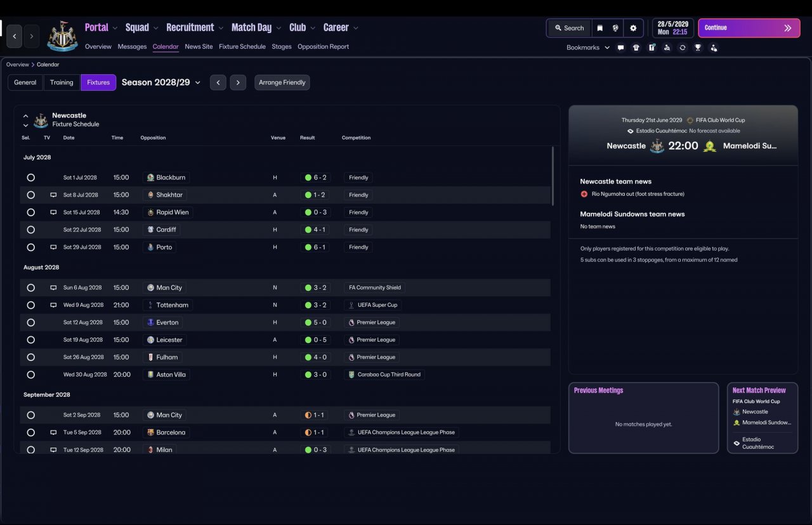This screenshot has width=812, height=525.
Task: Open the Stages sub-tab
Action: (282, 47)
